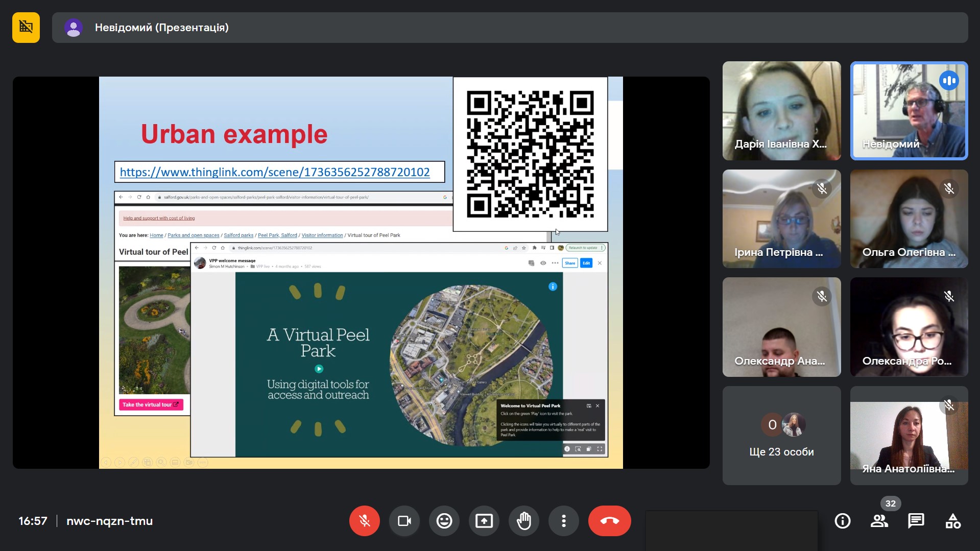Click the muted mic icon on Олександра Ро... tile

949,296
